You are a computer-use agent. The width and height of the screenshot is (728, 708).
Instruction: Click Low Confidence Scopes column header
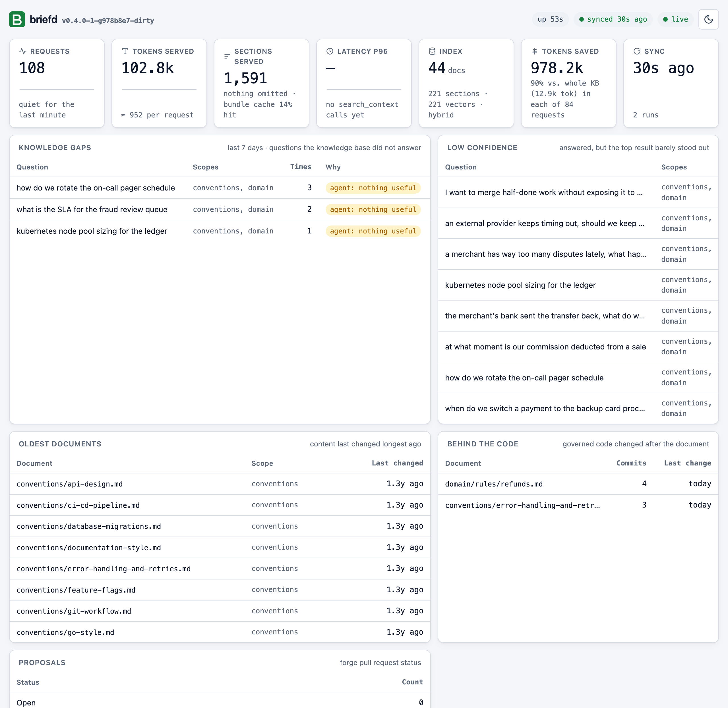674,167
